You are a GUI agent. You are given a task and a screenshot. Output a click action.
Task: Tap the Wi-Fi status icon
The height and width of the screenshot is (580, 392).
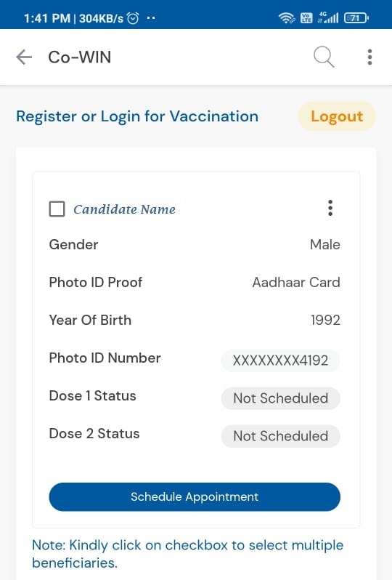pyautogui.click(x=286, y=17)
